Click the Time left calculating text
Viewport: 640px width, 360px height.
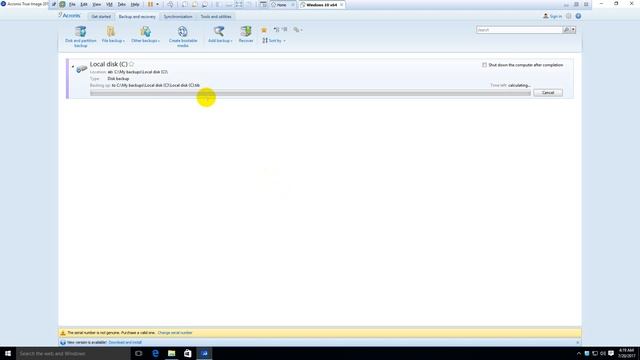[510, 85]
